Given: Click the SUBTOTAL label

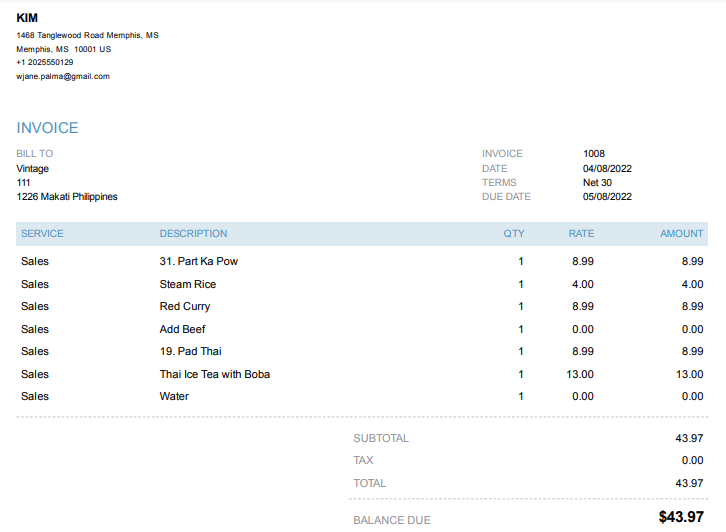Looking at the screenshot, I should tap(381, 438).
